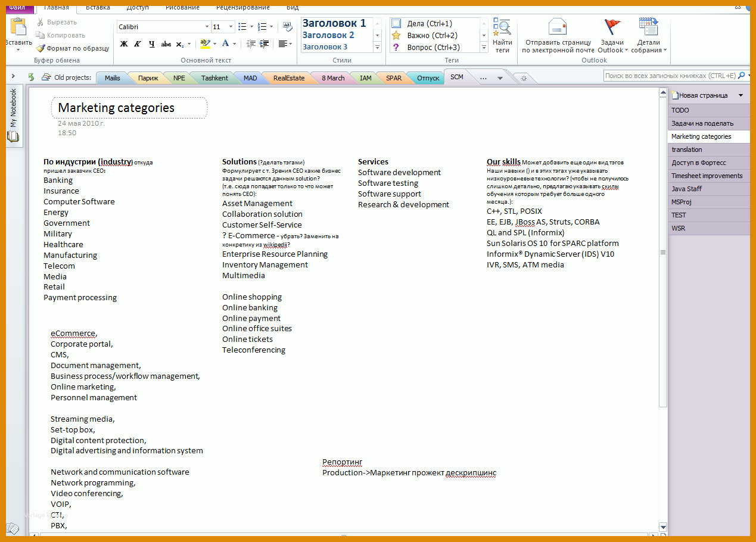Open the Timesheet improvements page
Viewport: 756px width, 542px height.
709,176
